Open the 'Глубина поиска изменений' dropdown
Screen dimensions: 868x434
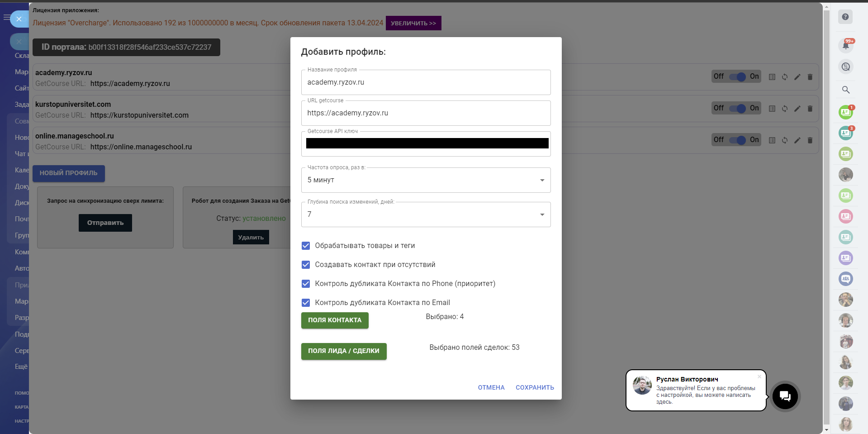[x=426, y=215]
